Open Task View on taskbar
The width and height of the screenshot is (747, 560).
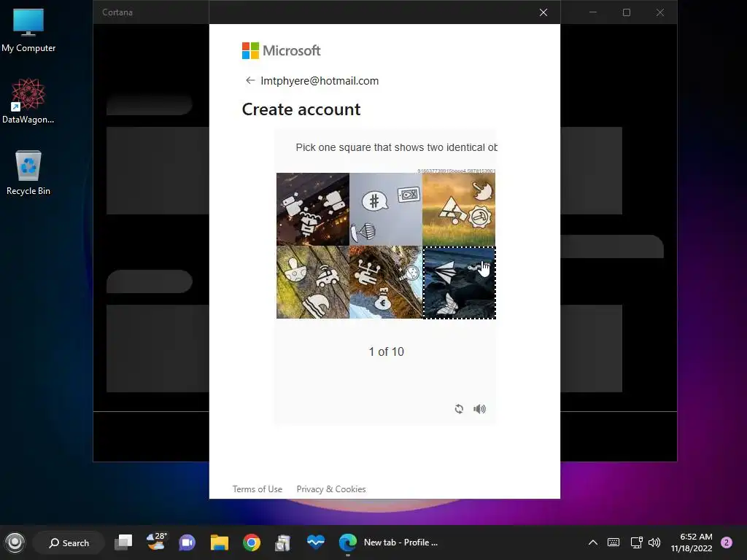pyautogui.click(x=123, y=542)
